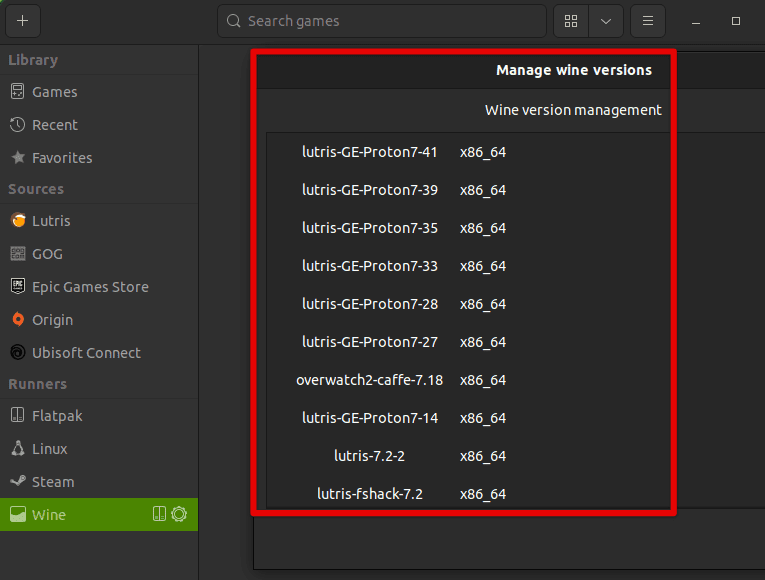Click the Lutris logo icon
Image resolution: width=765 pixels, height=580 pixels.
18,220
